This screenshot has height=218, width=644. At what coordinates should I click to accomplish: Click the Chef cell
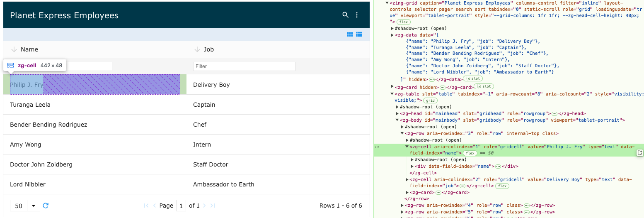click(278, 125)
